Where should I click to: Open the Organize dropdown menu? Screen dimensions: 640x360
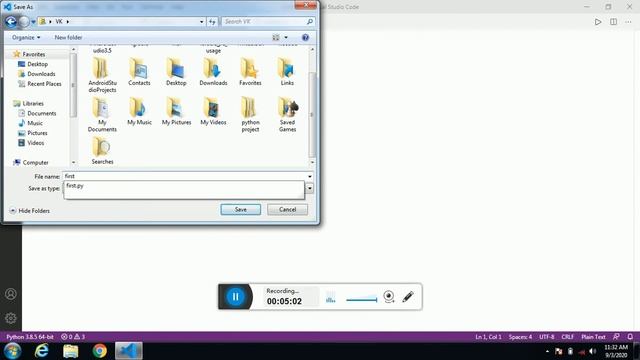point(26,38)
